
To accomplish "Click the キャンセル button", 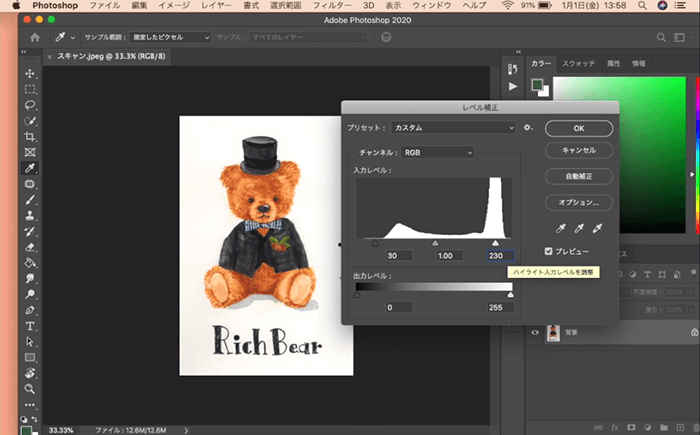I will tap(579, 151).
